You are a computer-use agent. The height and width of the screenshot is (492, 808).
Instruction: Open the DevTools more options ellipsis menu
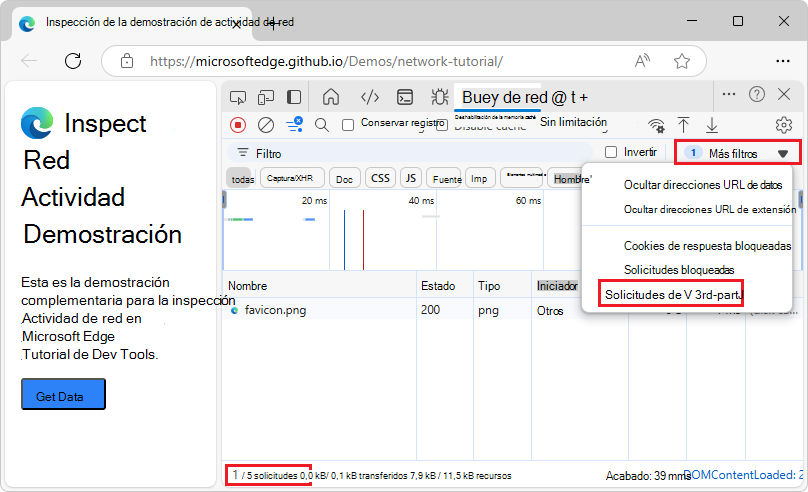tap(728, 94)
